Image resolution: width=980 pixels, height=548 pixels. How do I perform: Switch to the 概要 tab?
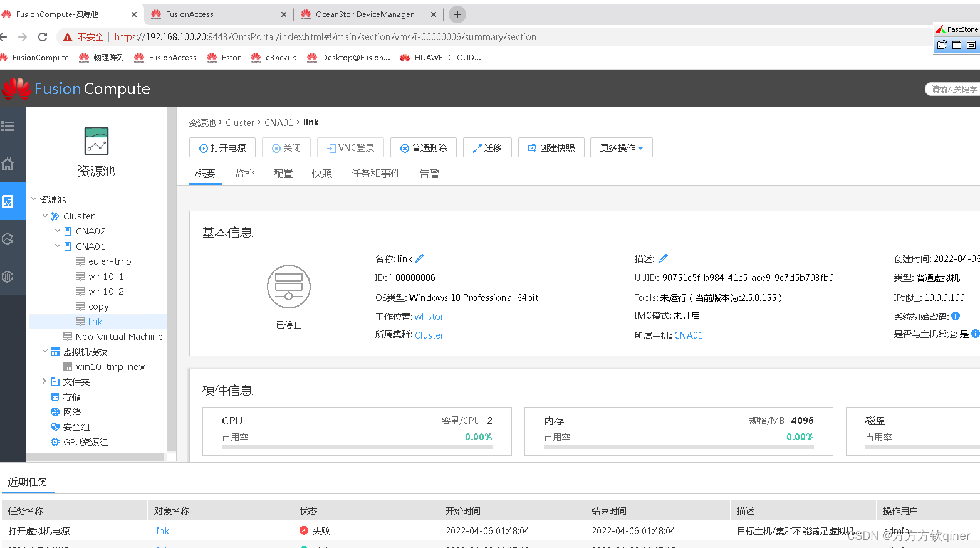[x=205, y=174]
